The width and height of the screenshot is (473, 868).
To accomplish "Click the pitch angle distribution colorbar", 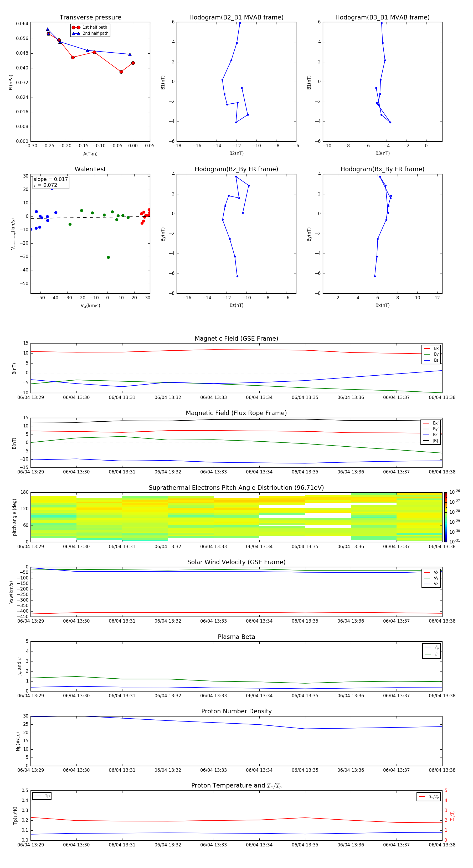I will [445, 517].
